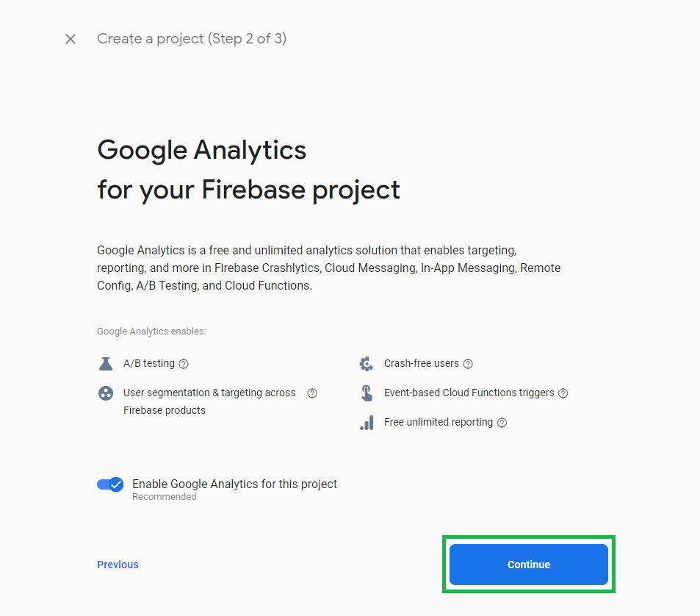
Task: Click the Cloud Functions triggers hand icon
Action: pyautogui.click(x=367, y=393)
